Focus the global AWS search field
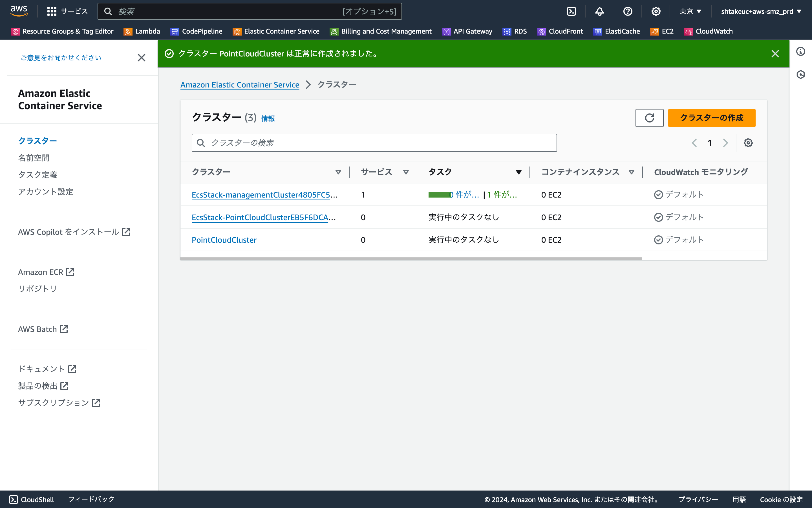The height and width of the screenshot is (508, 812). [250, 11]
